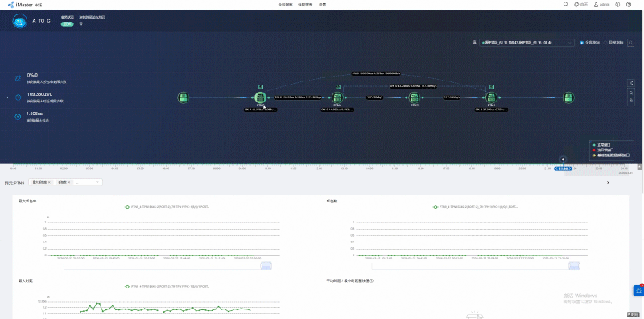Click the home icon in topology tools
Screen dimensions: 644x319
[631, 93]
